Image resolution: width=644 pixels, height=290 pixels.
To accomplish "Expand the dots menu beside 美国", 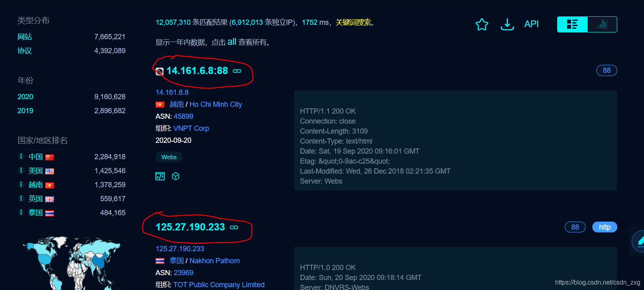I will (21, 170).
